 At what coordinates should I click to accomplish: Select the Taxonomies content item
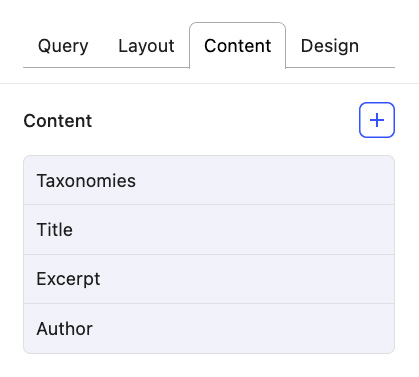click(209, 180)
